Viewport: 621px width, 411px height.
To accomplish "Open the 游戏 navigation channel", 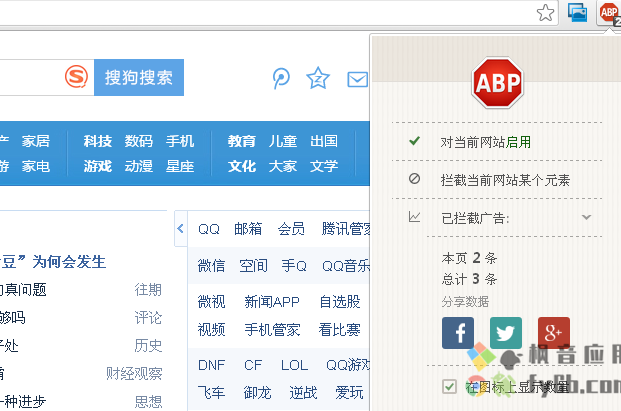I will pos(98,166).
